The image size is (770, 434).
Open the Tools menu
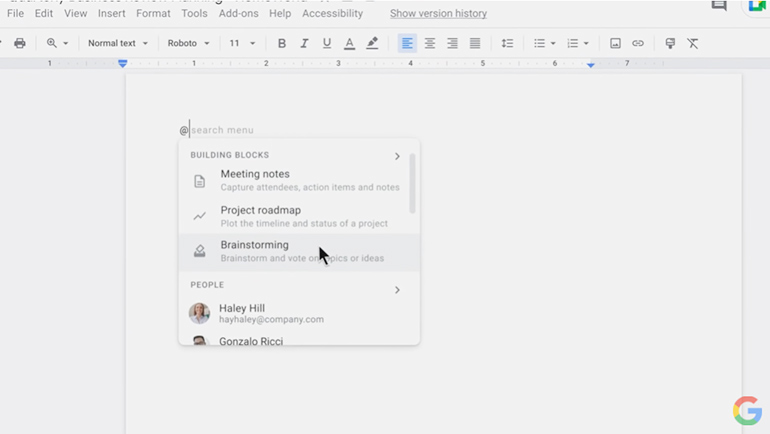point(194,13)
